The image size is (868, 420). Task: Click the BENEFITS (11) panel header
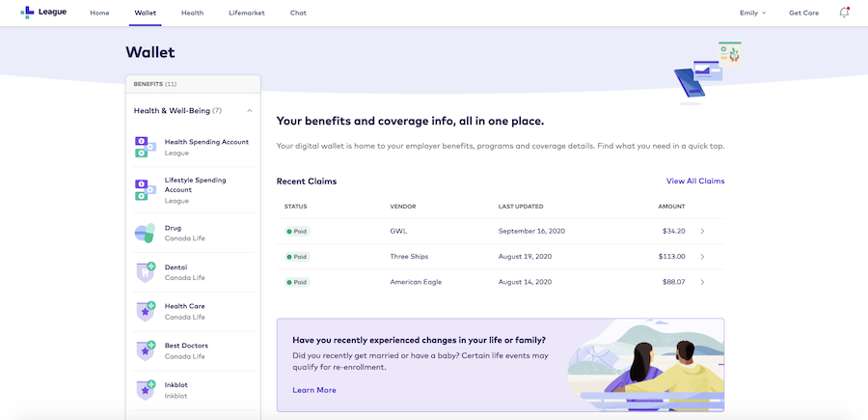point(193,84)
